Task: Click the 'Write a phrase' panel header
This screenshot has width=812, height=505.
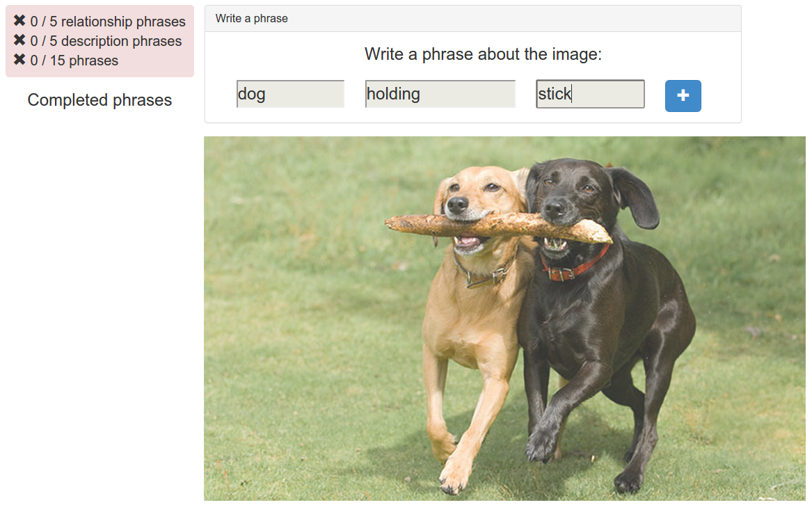Action: pos(473,19)
